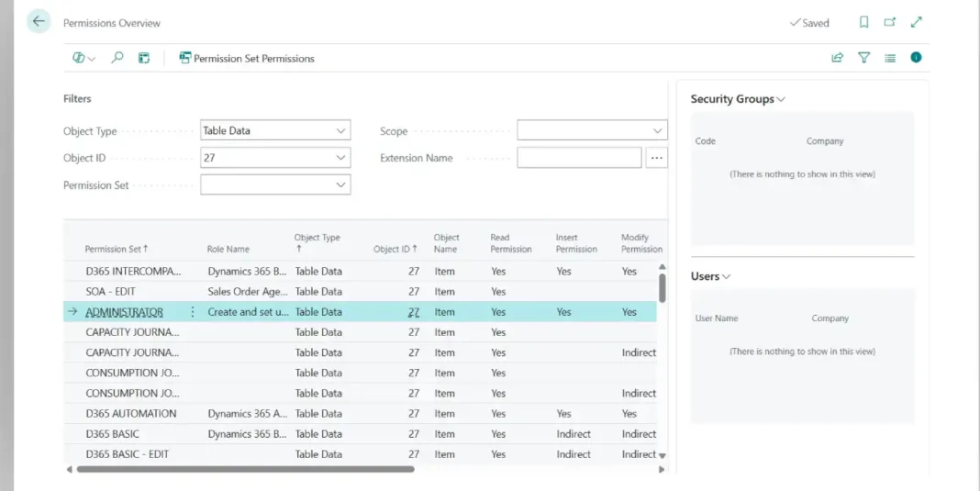Click the list view layout icon

coord(890,58)
